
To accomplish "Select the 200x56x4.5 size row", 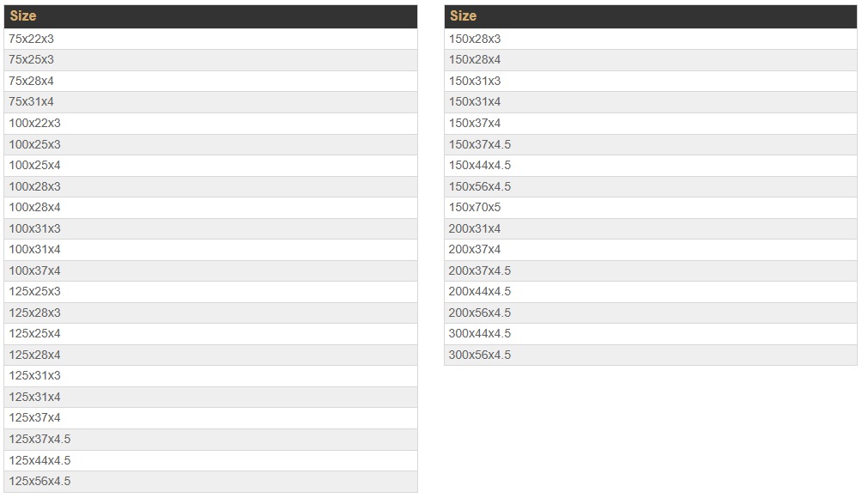I will (x=480, y=313).
